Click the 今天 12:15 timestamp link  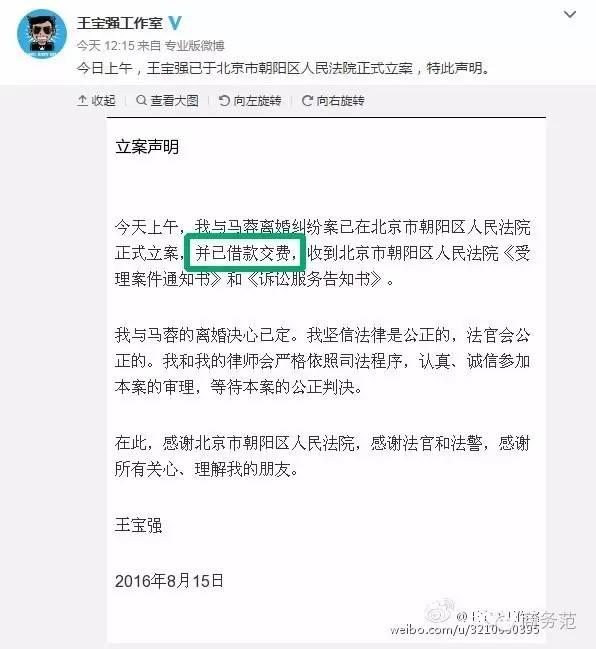click(106, 46)
